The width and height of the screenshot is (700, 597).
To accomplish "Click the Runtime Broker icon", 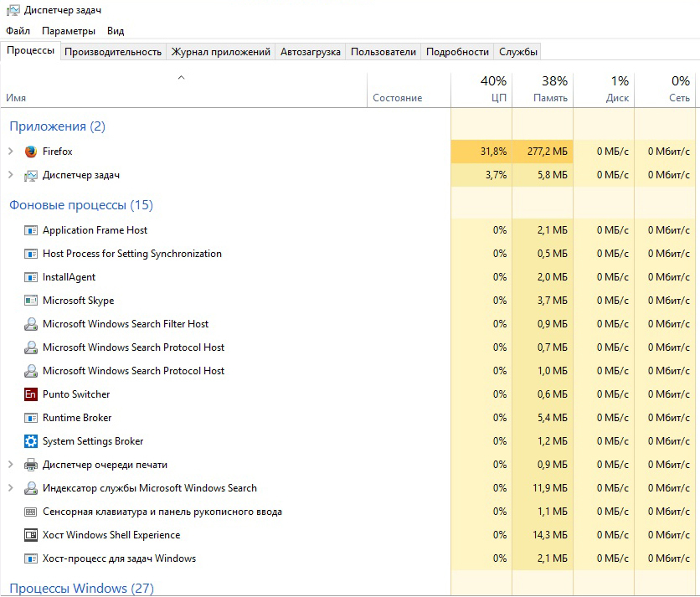I will click(31, 418).
